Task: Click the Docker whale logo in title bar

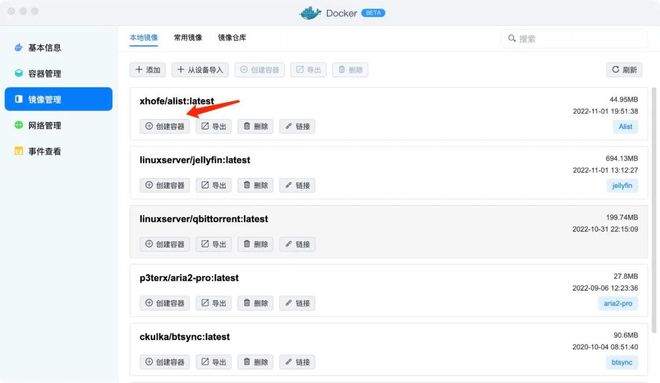Action: [x=311, y=13]
